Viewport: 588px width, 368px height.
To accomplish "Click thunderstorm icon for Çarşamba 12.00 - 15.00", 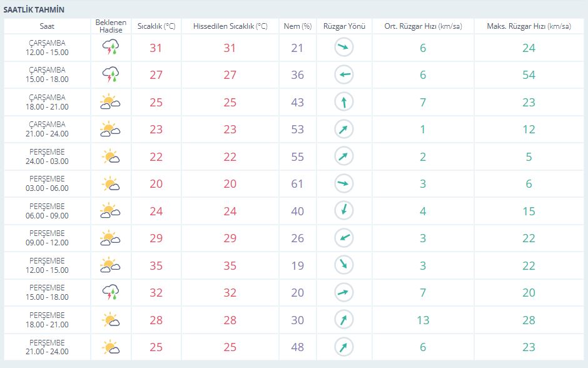I will click(x=111, y=48).
